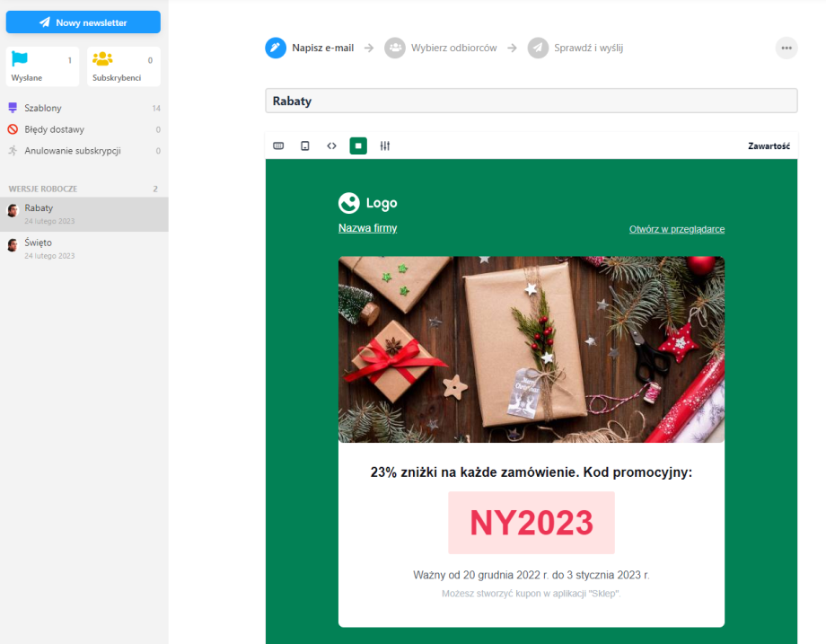Open Błędy dostawy in the sidebar

pyautogui.click(x=54, y=129)
